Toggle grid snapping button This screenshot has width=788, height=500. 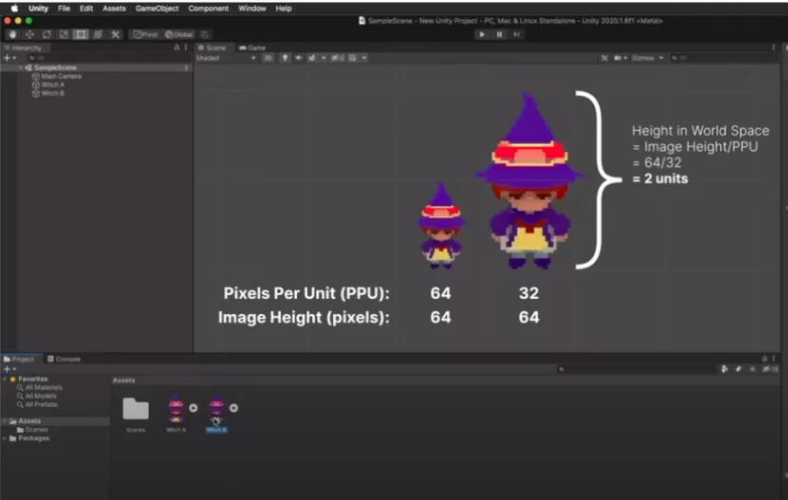[205, 35]
